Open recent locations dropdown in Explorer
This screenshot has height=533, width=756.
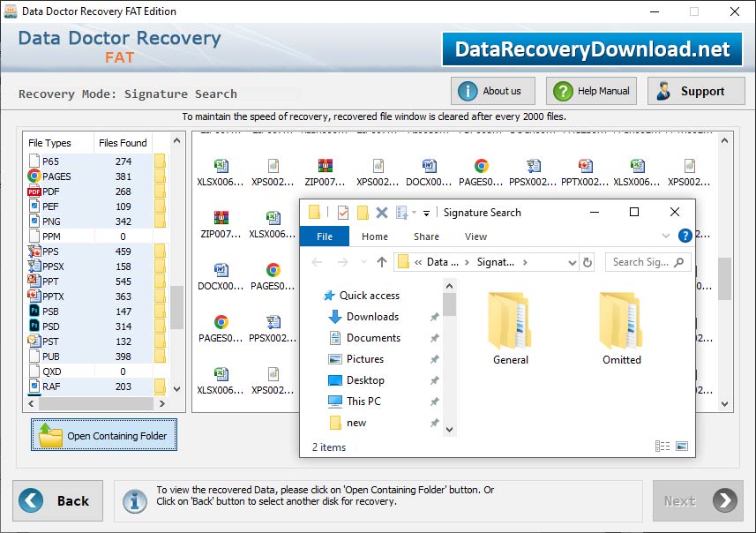click(363, 262)
